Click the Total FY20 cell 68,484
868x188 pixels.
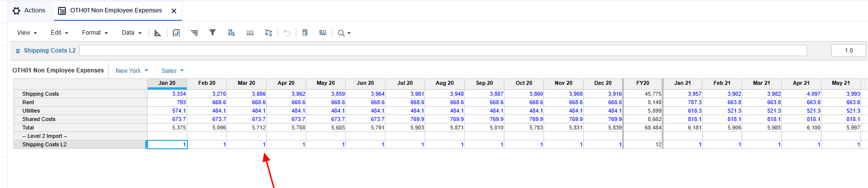coord(643,127)
